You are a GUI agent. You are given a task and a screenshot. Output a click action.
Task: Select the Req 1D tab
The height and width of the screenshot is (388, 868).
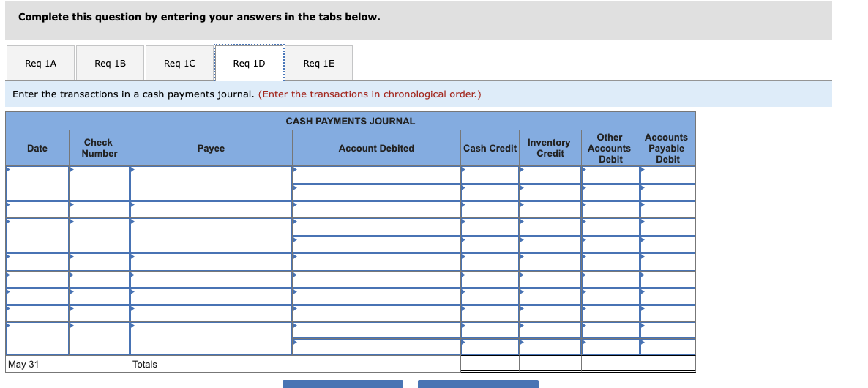coord(249,63)
